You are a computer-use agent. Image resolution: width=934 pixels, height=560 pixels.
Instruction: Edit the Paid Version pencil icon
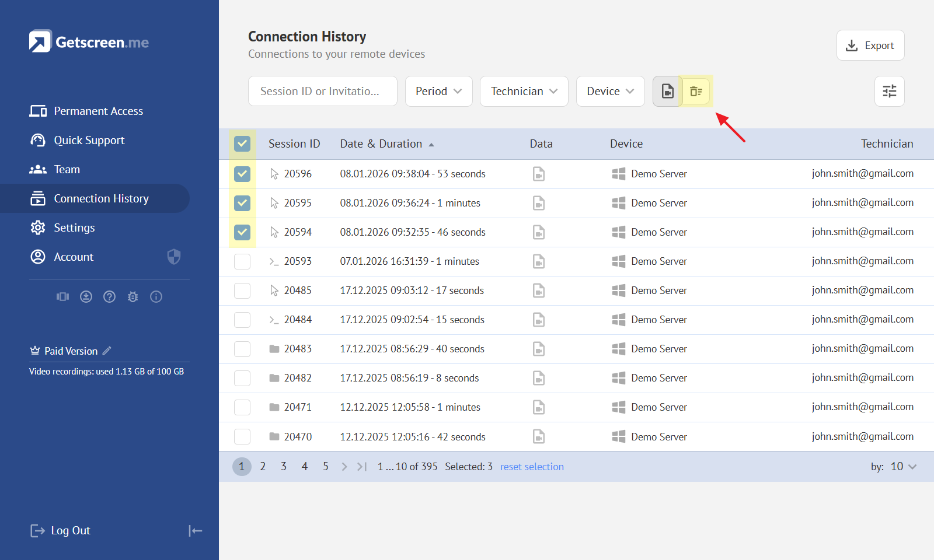107,351
